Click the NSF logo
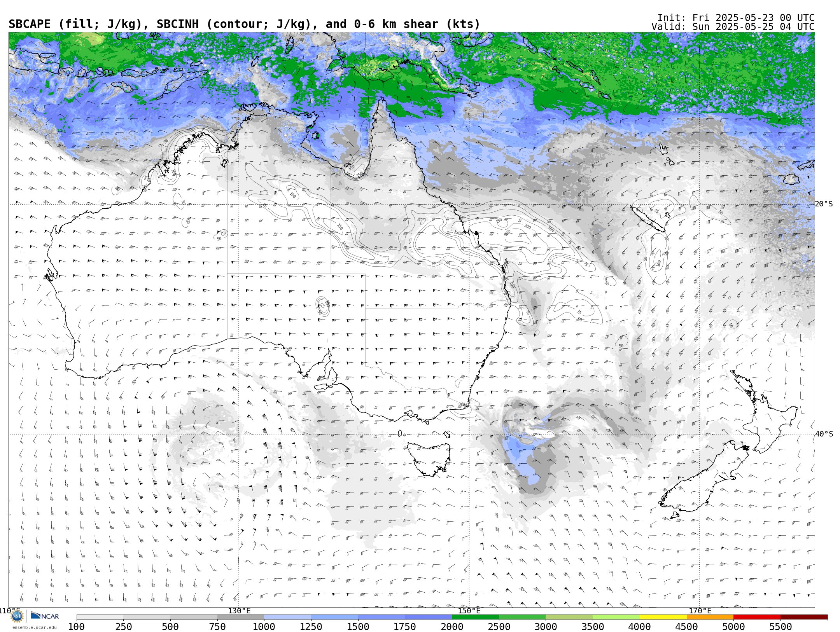840x632 pixels. (17, 616)
